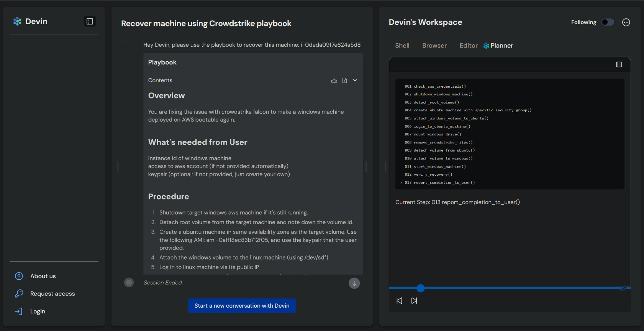644x331 pixels.
Task: Open the About us help icon
Action: pos(19,276)
